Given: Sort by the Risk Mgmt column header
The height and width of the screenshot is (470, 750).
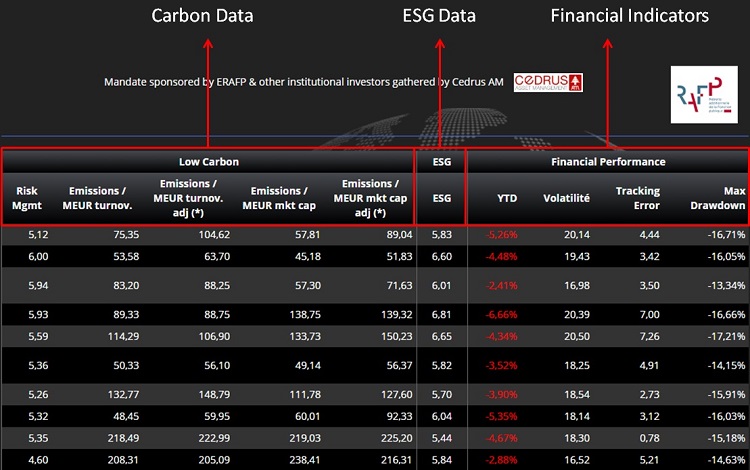Looking at the screenshot, I should point(27,198).
